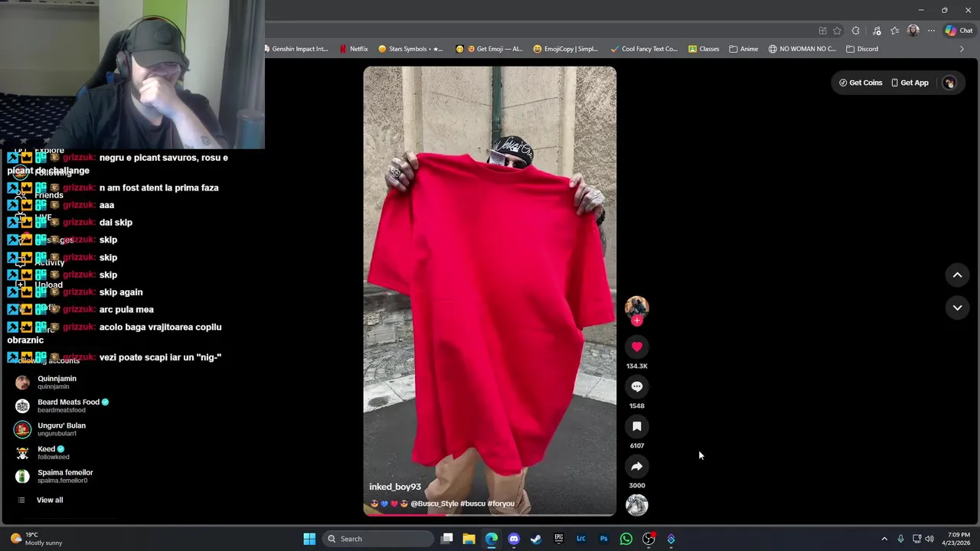Open Edge favorites list icon

click(x=894, y=31)
